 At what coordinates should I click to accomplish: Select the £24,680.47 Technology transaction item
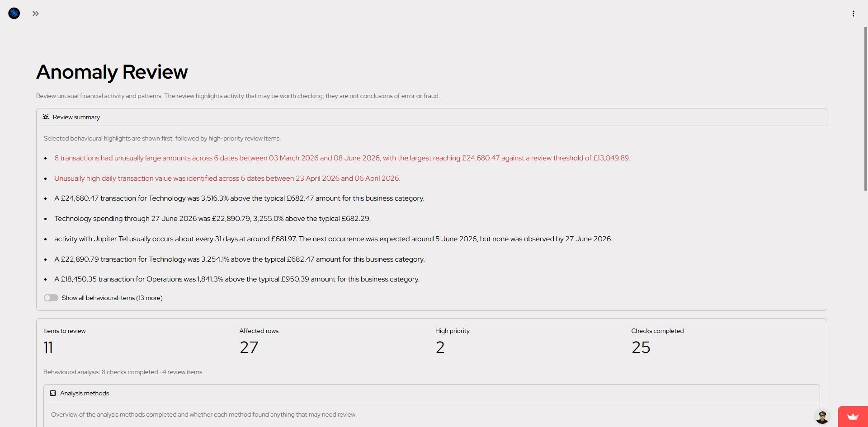[239, 198]
